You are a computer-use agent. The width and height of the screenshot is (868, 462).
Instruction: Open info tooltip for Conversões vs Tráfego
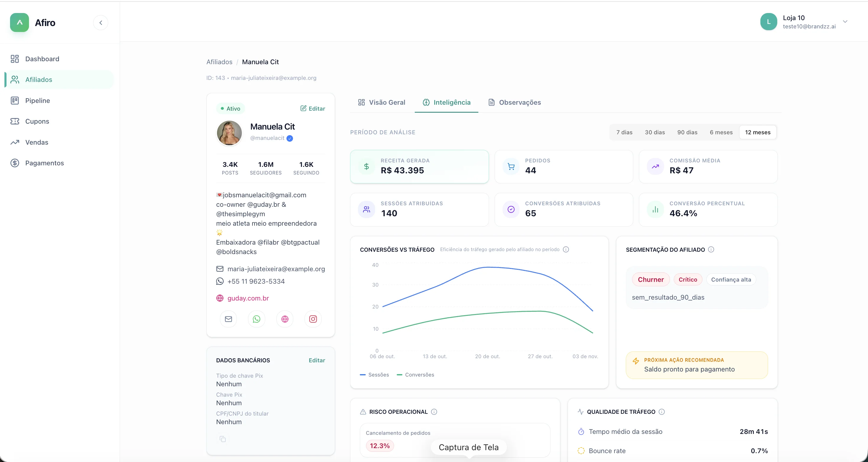point(566,250)
